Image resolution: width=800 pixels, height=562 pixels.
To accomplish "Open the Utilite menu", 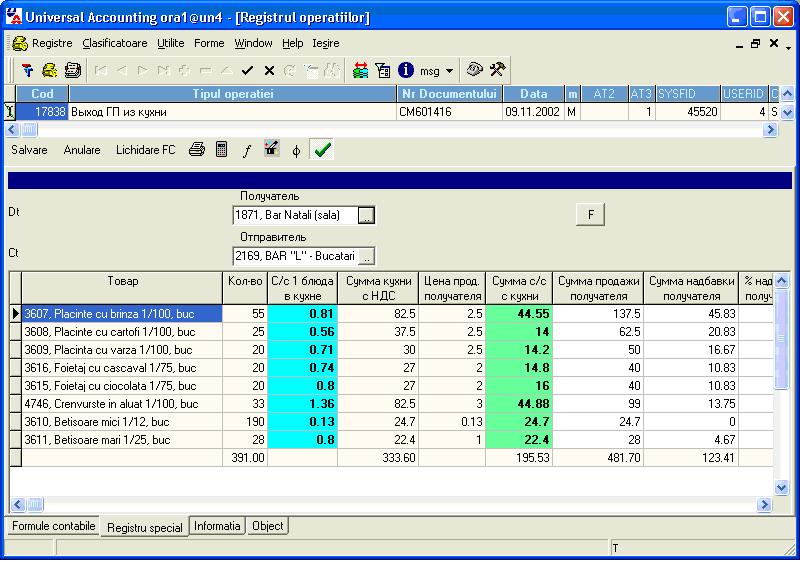I will tap(170, 43).
